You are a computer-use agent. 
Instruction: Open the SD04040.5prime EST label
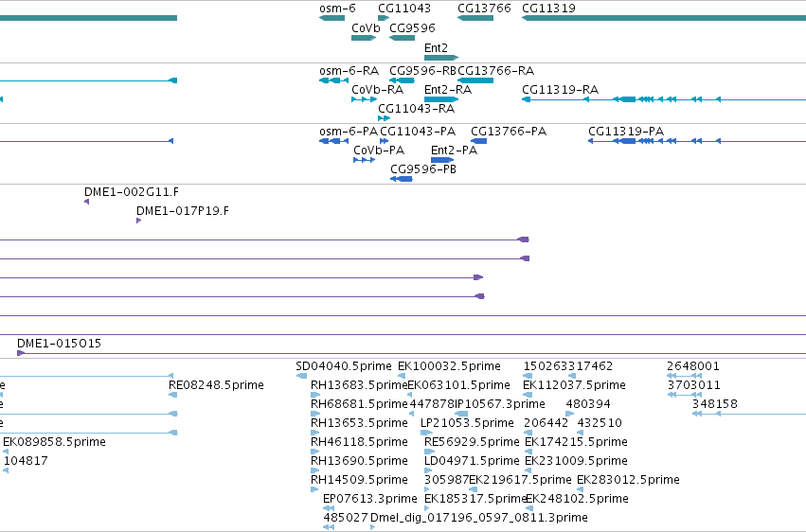pos(344,366)
